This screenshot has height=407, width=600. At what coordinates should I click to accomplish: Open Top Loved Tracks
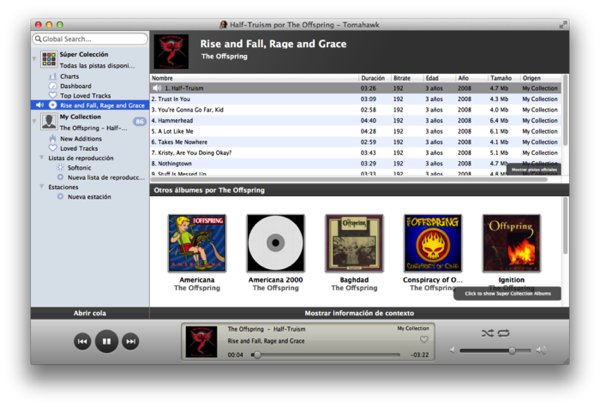pyautogui.click(x=85, y=96)
